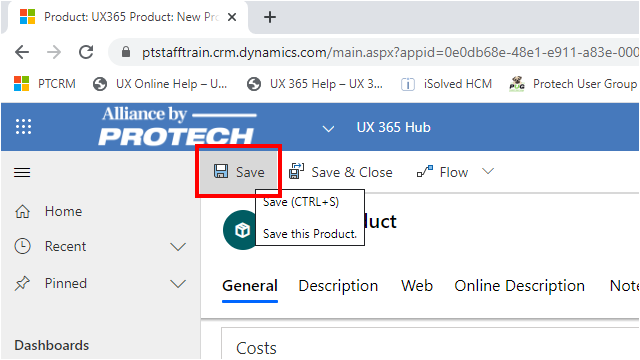Click the browser address bar URL
This screenshot has height=360, width=640.
[x=390, y=52]
